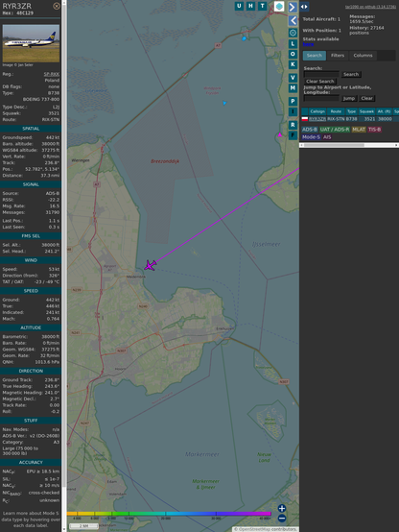Click the K map control button

point(293,64)
